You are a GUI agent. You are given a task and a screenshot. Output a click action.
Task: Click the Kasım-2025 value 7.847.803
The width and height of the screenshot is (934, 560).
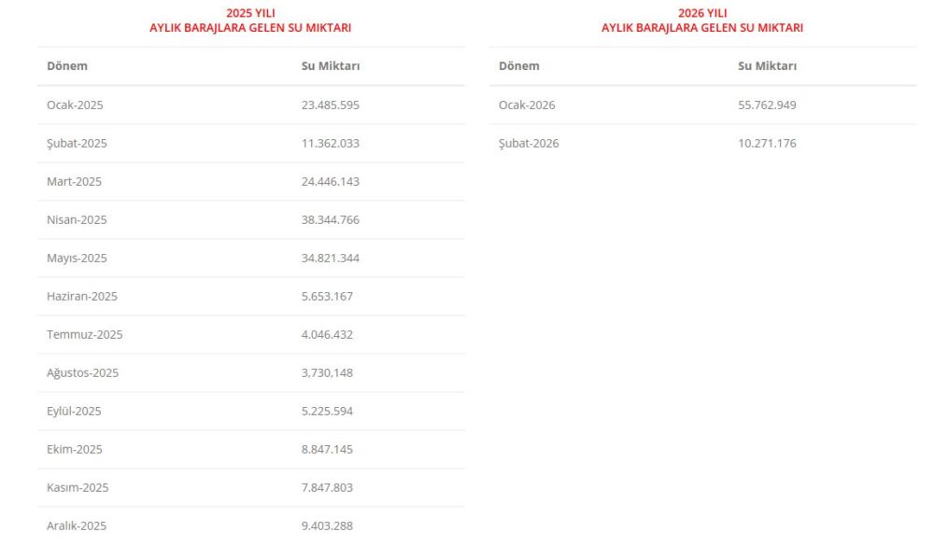(327, 488)
